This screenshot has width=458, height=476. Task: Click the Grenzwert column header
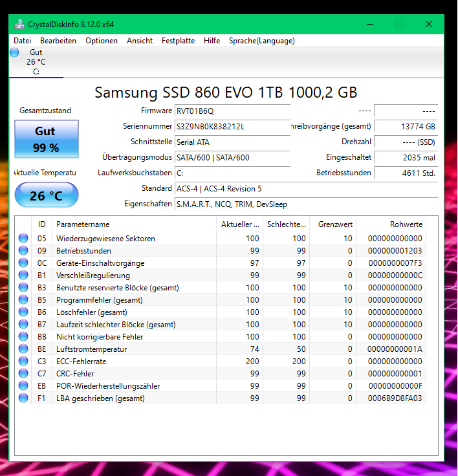[333, 224]
